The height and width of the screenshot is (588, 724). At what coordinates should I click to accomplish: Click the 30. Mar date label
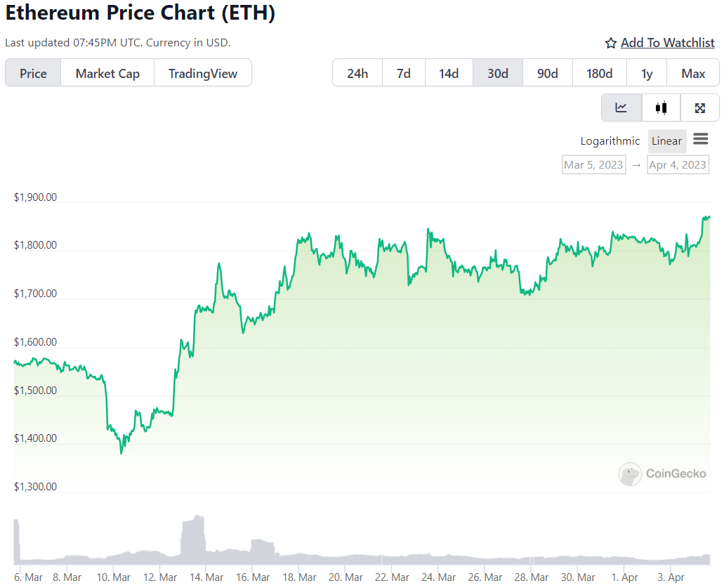(578, 577)
